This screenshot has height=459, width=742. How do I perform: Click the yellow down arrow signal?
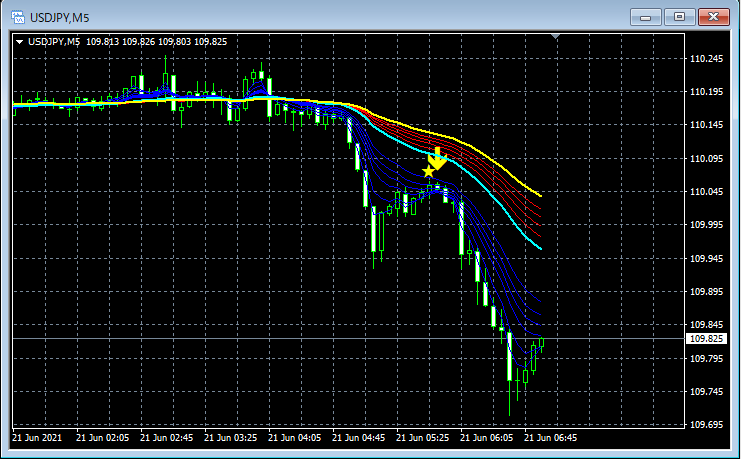coord(437,158)
